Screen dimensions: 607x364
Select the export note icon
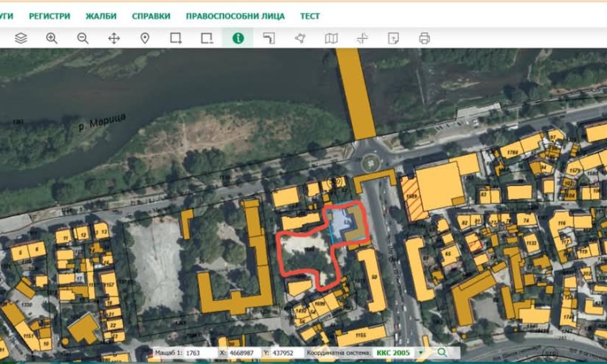coord(393,38)
